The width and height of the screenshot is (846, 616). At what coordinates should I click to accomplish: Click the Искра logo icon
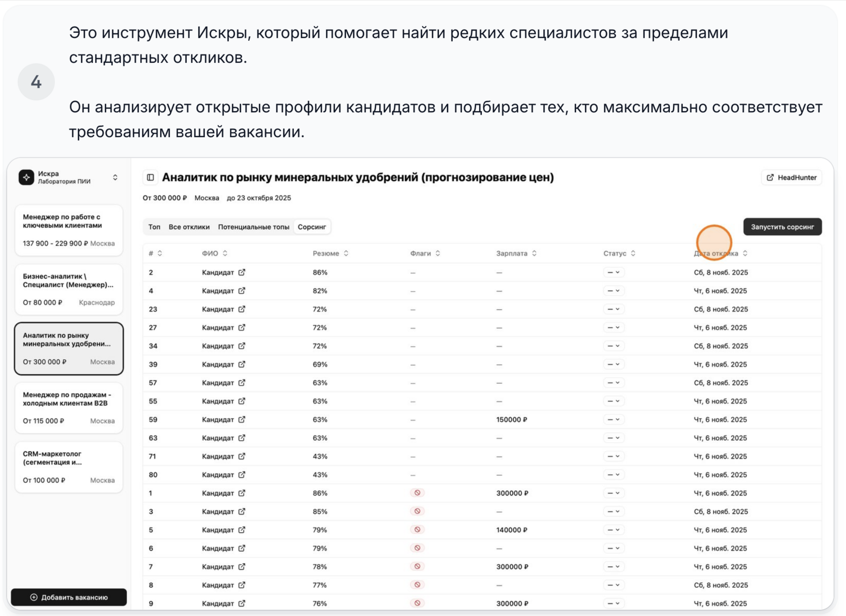point(26,177)
